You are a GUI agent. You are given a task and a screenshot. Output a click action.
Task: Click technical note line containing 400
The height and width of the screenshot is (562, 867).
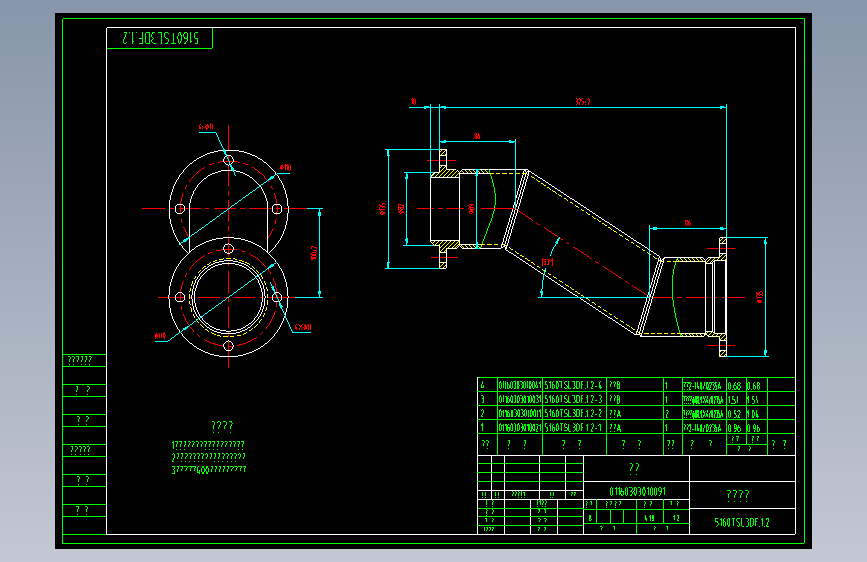coord(209,470)
